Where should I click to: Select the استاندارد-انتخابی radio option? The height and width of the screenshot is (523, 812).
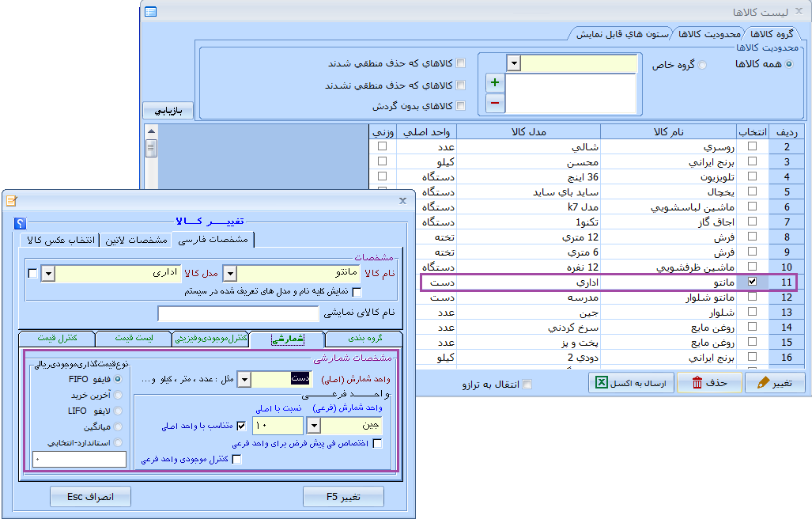click(x=118, y=442)
